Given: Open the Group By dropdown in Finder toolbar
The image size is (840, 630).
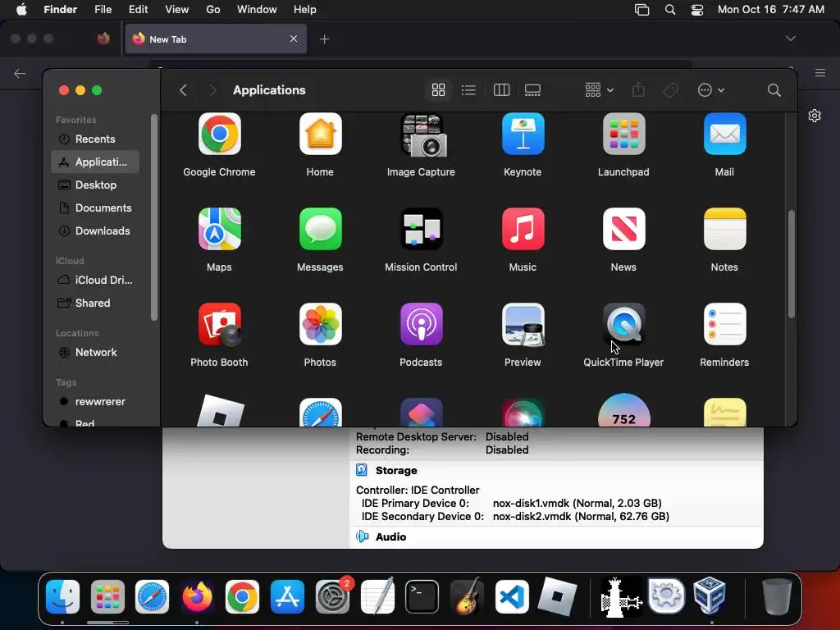Looking at the screenshot, I should pyautogui.click(x=599, y=90).
